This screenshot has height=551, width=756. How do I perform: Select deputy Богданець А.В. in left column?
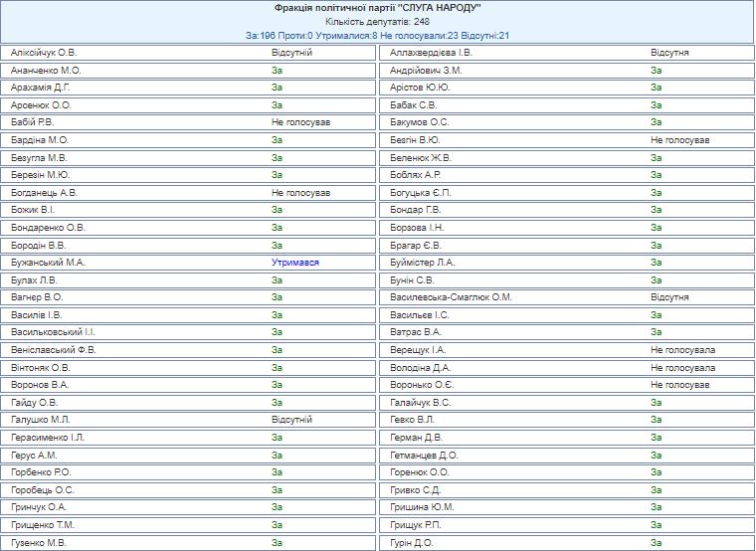(x=44, y=192)
